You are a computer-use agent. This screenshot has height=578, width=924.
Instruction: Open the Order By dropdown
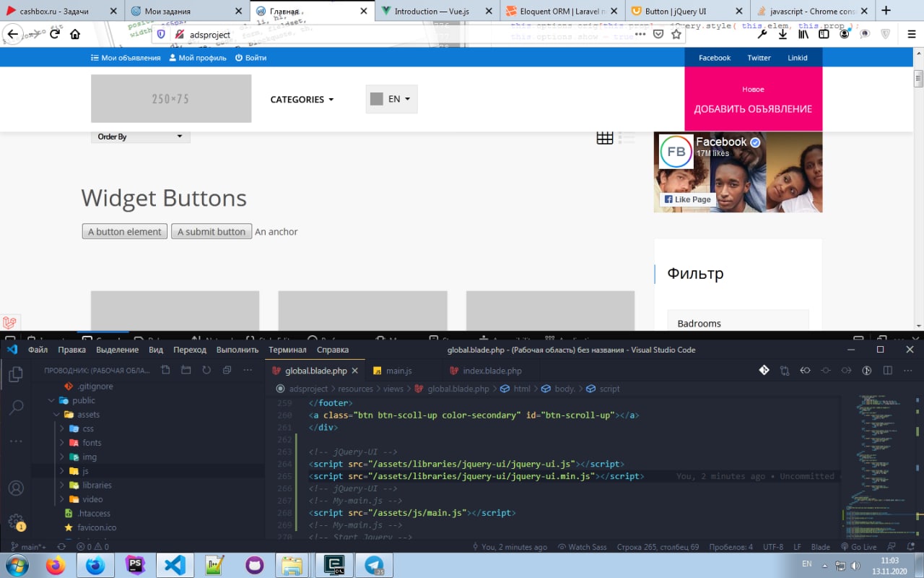click(141, 137)
